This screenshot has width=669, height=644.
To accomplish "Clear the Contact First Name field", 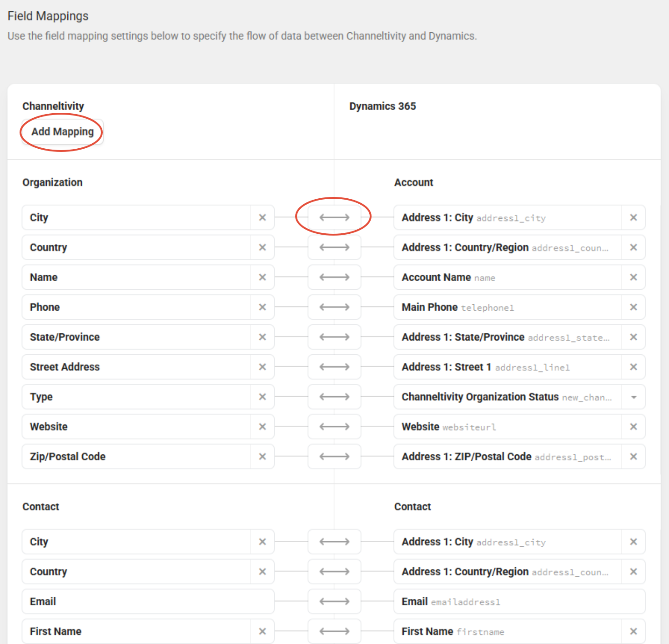I will (x=262, y=631).
